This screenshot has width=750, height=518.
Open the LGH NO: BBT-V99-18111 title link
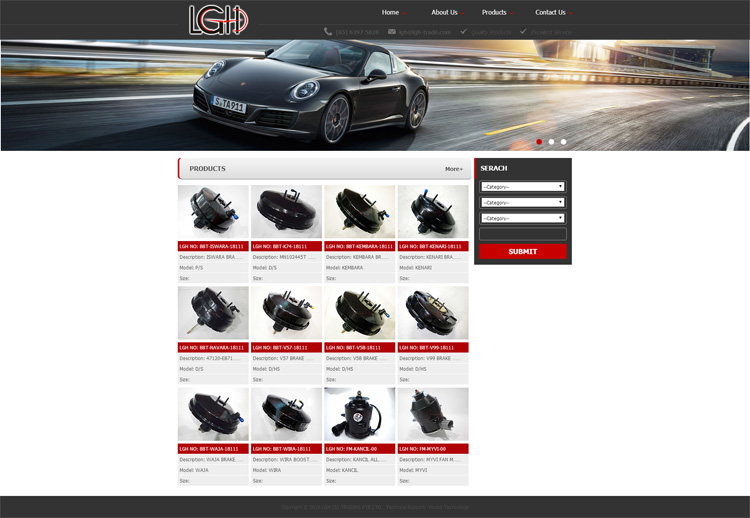(432, 347)
